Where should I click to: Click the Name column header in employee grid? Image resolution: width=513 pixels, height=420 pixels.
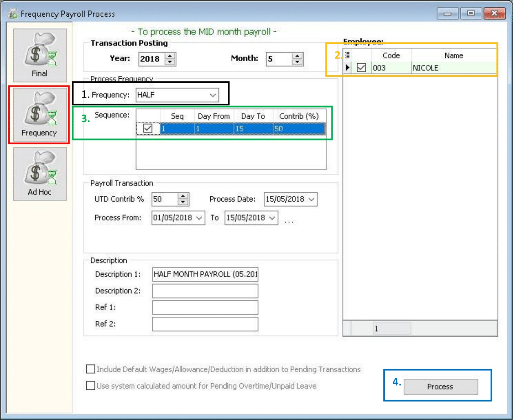pos(454,56)
